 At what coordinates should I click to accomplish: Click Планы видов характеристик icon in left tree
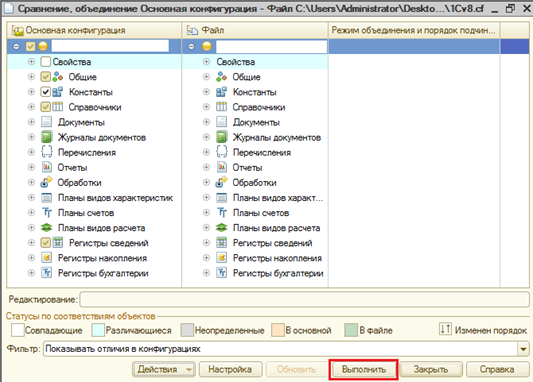47,197
